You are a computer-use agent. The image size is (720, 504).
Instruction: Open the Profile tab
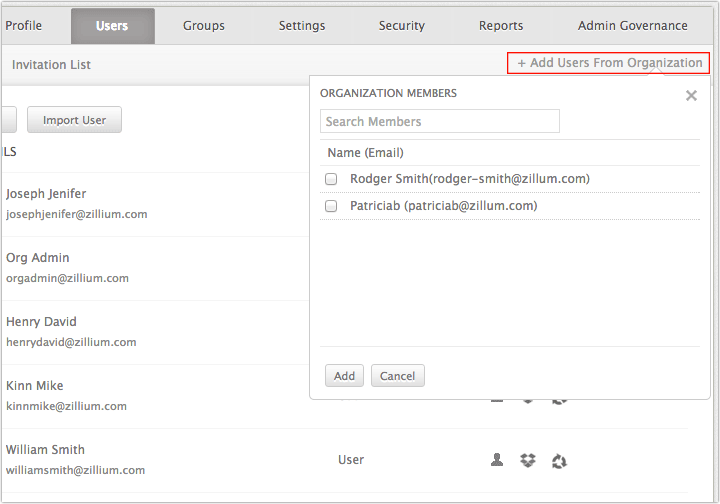click(24, 26)
